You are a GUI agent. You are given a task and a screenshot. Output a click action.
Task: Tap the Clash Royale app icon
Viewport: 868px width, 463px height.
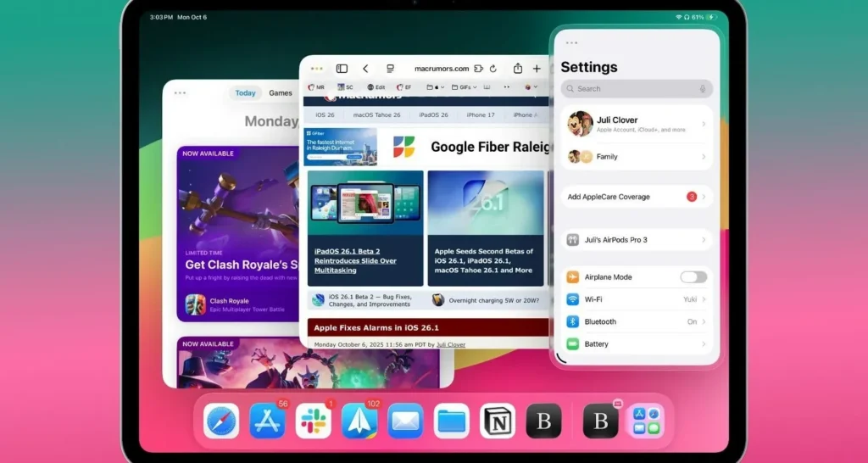196,304
